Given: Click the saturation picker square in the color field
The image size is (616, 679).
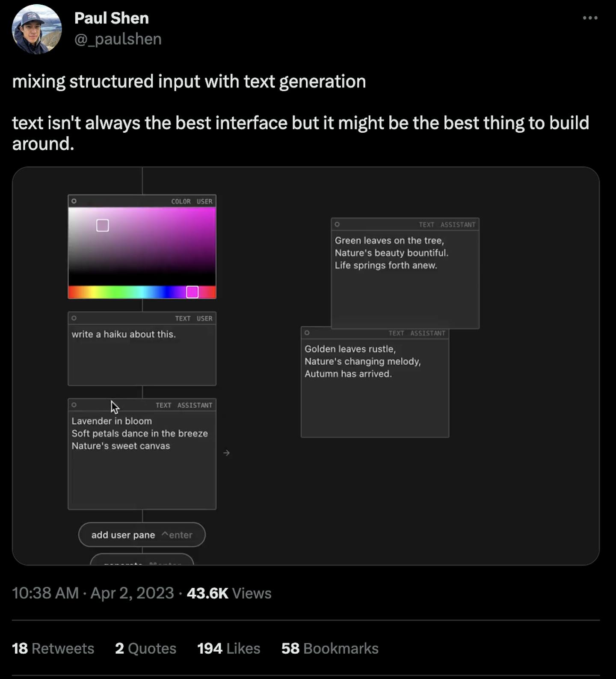Looking at the screenshot, I should [x=103, y=226].
